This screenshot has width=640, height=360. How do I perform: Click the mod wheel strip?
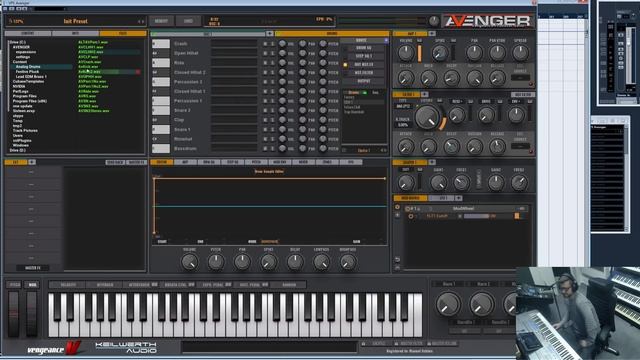tap(31, 314)
